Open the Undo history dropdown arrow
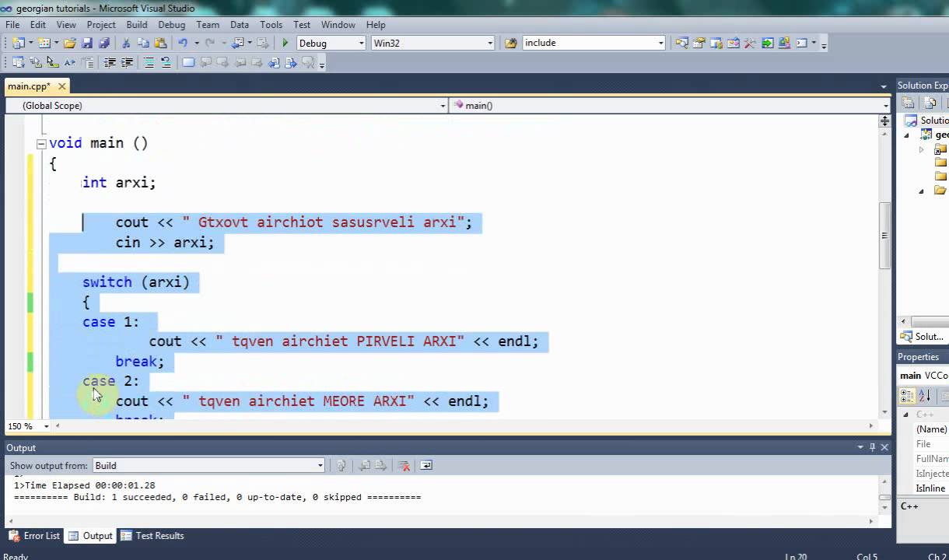Viewport: 949px width, 560px height. (196, 43)
